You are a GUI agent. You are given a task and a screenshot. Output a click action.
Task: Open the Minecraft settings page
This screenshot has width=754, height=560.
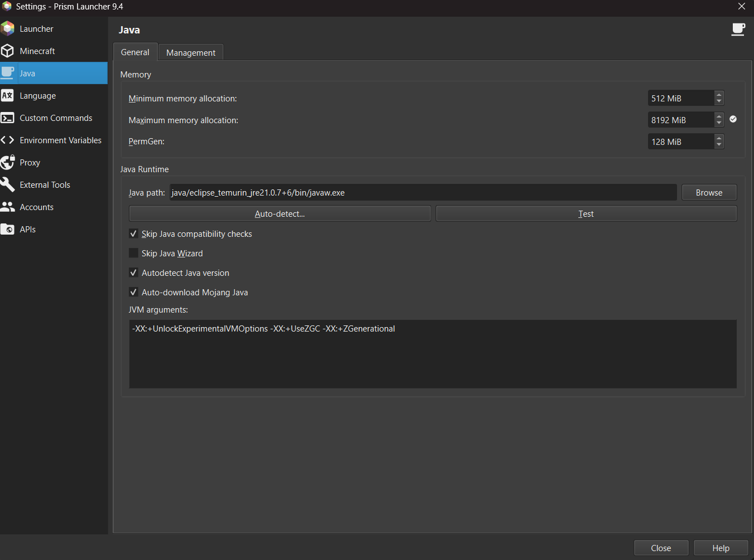[54, 51]
